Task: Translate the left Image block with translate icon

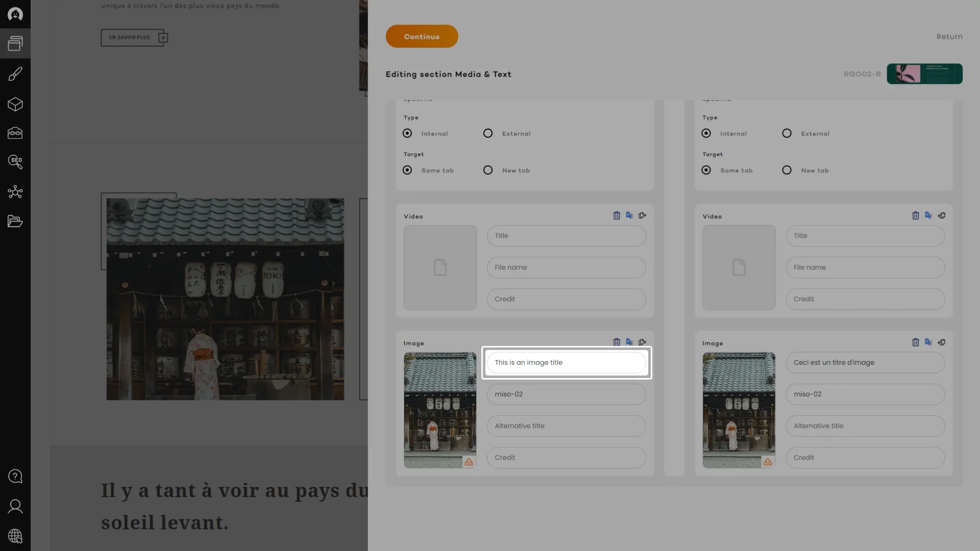Action: click(x=629, y=342)
